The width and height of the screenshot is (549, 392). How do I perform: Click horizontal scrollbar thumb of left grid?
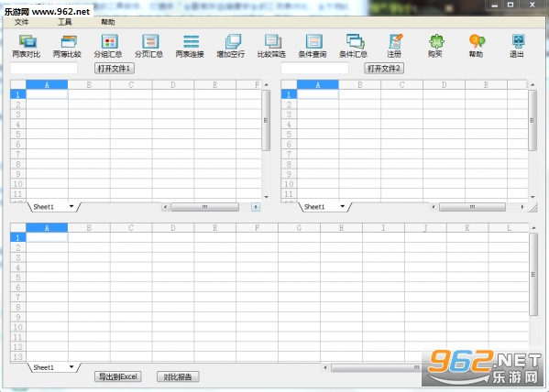pos(205,207)
